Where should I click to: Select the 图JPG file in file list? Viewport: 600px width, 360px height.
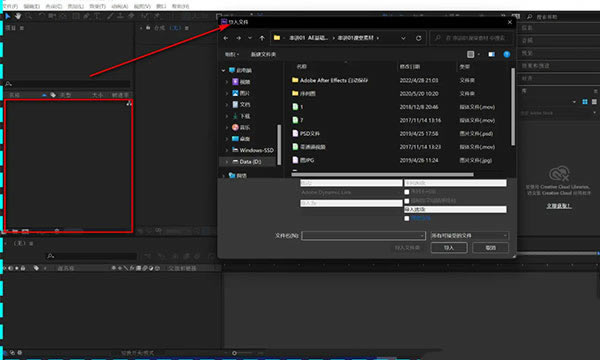point(303,160)
